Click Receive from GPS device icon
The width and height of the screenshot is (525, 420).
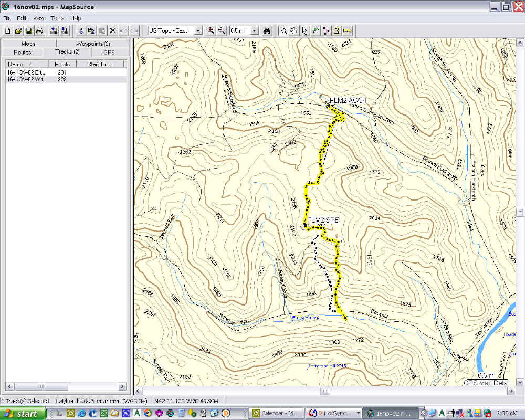pyautogui.click(x=54, y=31)
